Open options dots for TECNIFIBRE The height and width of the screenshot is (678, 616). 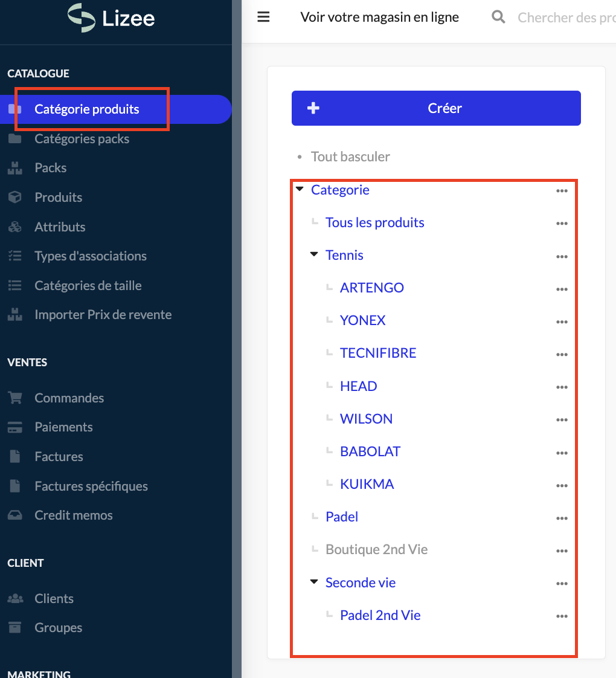click(x=562, y=355)
